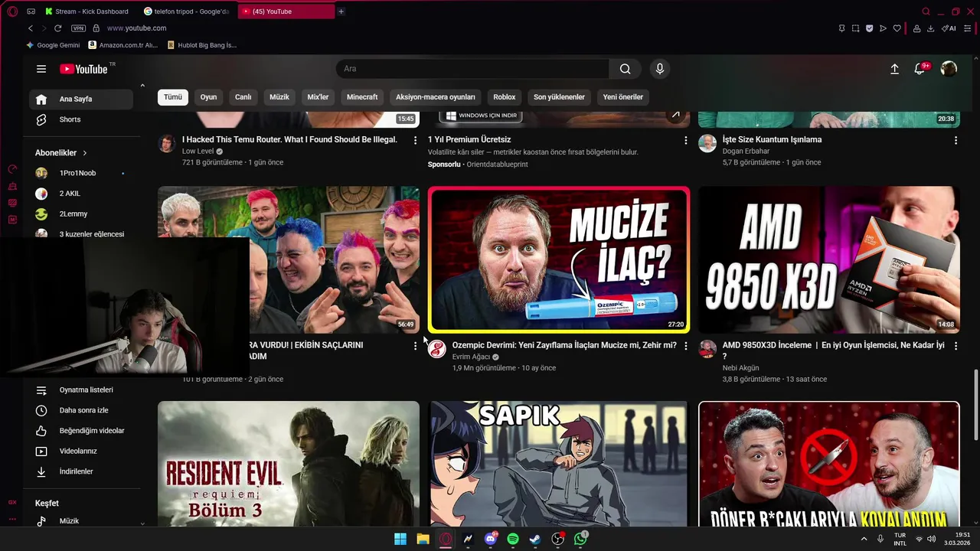Image resolution: width=980 pixels, height=551 pixels.
Task: Open options for AMD 9850X3D video
Action: (x=955, y=346)
